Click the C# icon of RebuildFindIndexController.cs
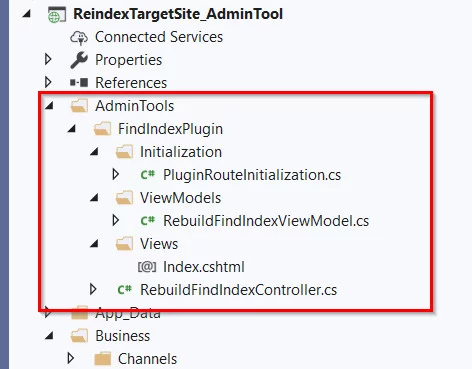 125,290
